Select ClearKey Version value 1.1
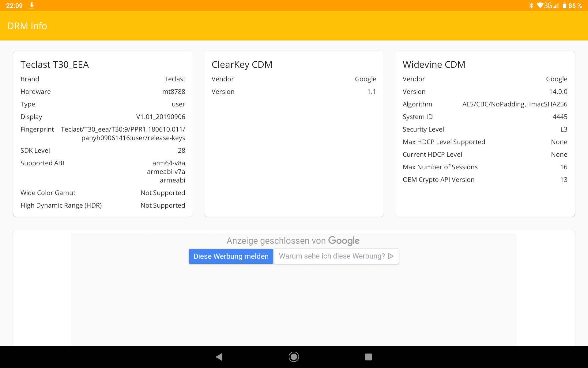 [x=371, y=92]
